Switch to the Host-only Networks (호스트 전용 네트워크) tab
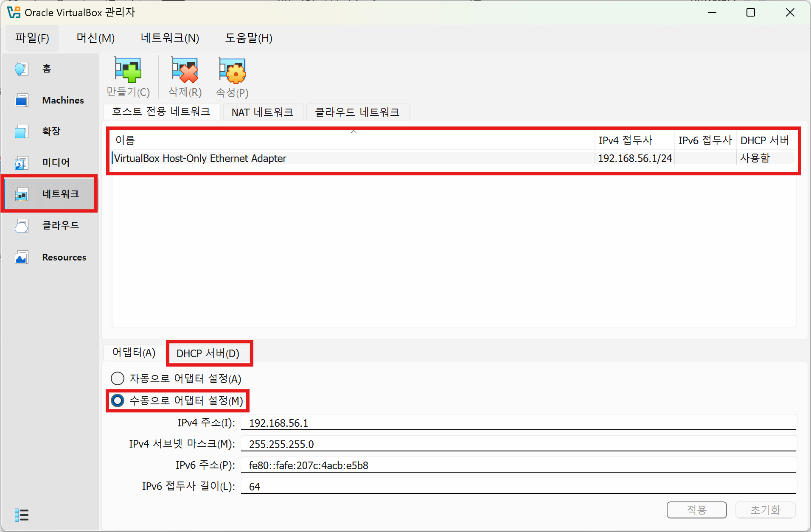This screenshot has height=532, width=811. coord(161,112)
